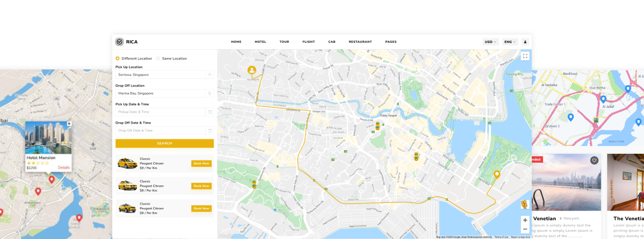This screenshot has width=644, height=239.
Task: Select the Same Location radio option
Action: (x=158, y=59)
